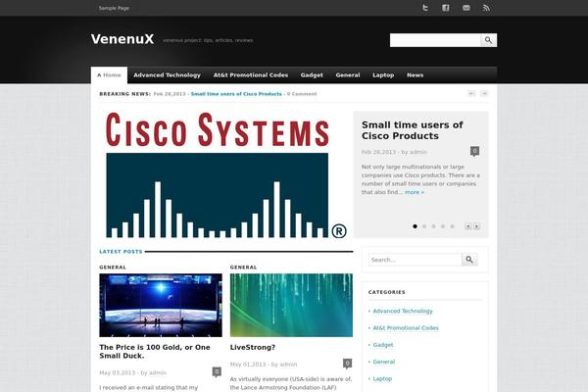
Task: Click comment bubble on LiveStrong post
Action: click(347, 364)
